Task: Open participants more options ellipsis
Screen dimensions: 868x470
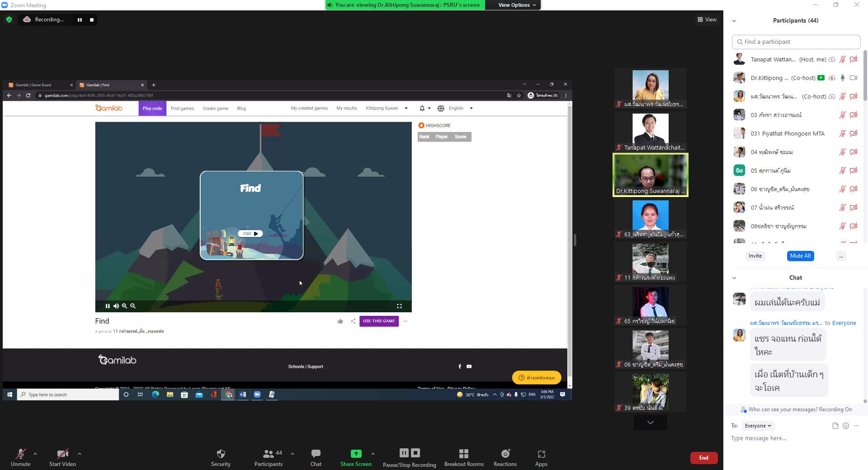Action: point(841,256)
